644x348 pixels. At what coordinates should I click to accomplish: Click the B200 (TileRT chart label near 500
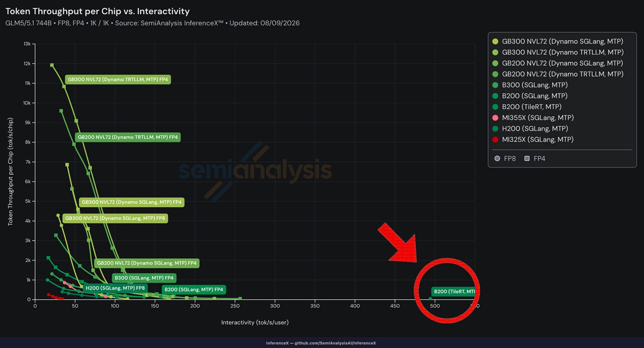(x=453, y=292)
